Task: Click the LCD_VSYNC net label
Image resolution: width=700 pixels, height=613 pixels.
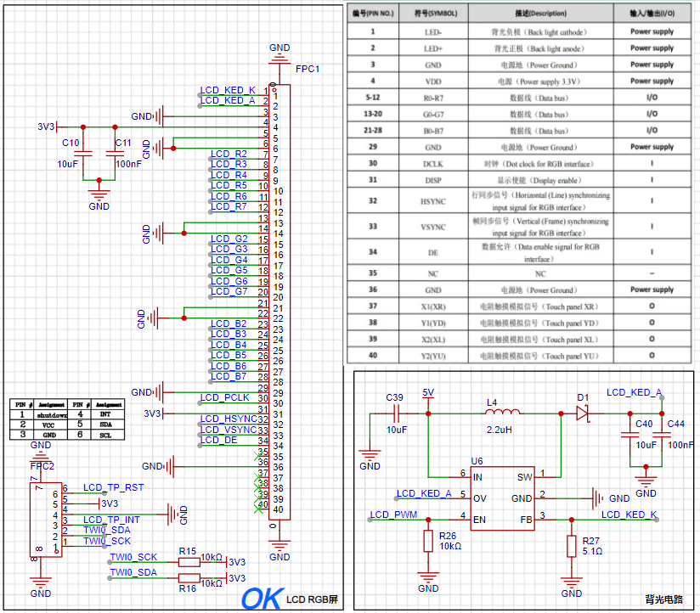Action: (229, 430)
